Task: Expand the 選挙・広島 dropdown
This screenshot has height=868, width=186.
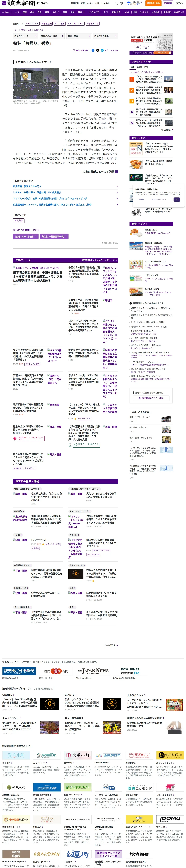Action: (x=79, y=36)
